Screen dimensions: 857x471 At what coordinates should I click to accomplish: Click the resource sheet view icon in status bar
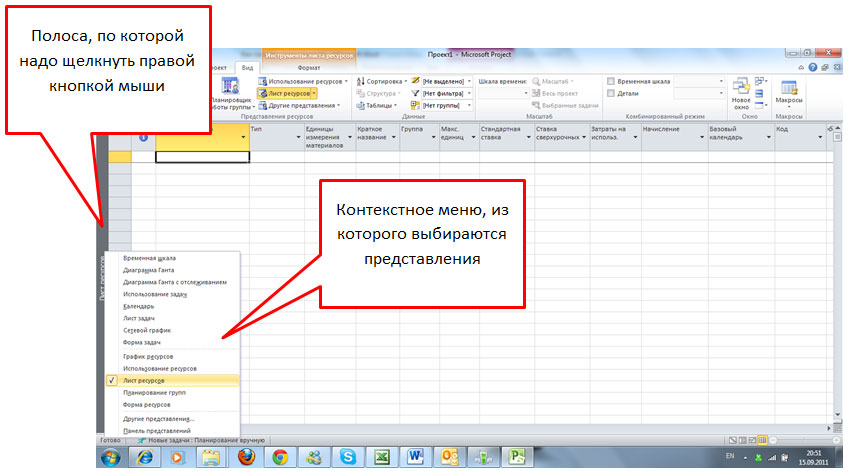[x=762, y=440]
